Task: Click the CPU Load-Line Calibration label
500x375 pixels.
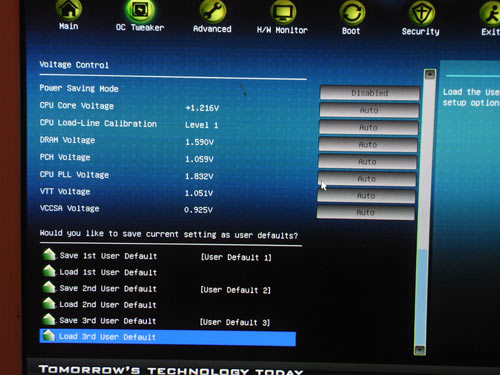Action: click(98, 123)
